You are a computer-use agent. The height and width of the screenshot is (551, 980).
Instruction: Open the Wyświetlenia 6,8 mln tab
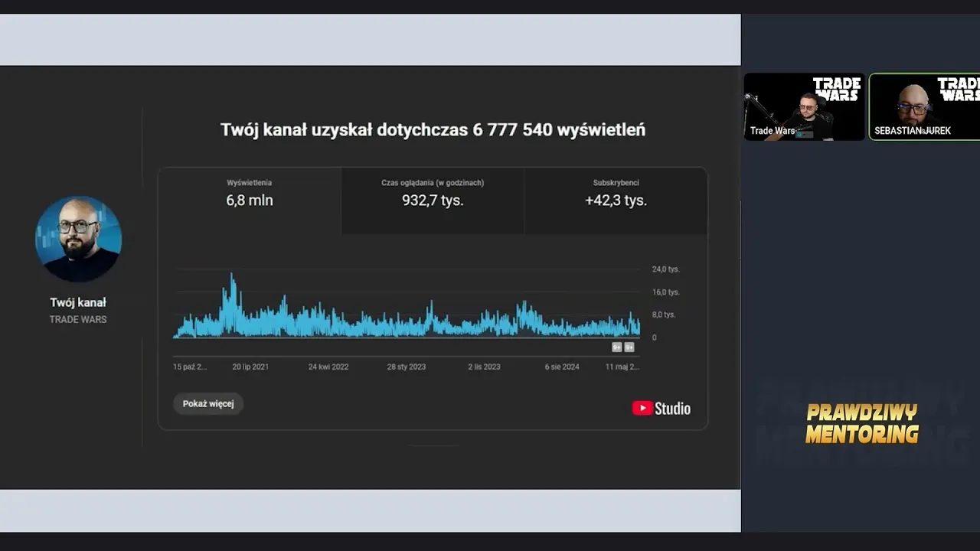click(x=250, y=201)
